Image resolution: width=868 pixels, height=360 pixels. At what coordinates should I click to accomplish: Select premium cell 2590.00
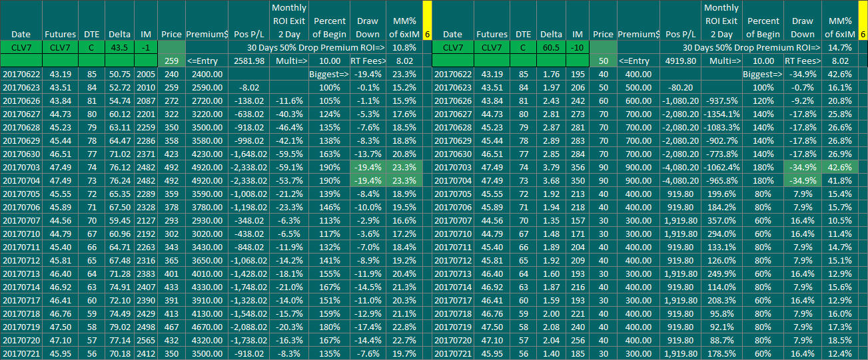pos(206,87)
